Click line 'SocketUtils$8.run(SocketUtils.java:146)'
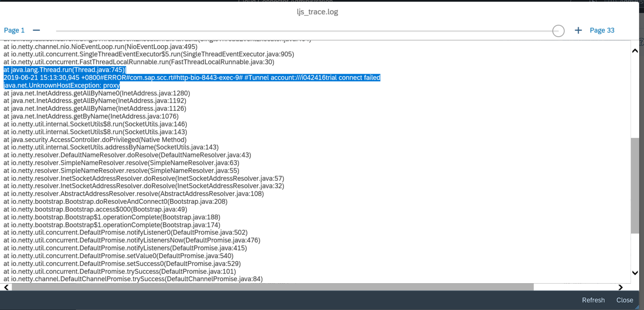 coord(95,124)
